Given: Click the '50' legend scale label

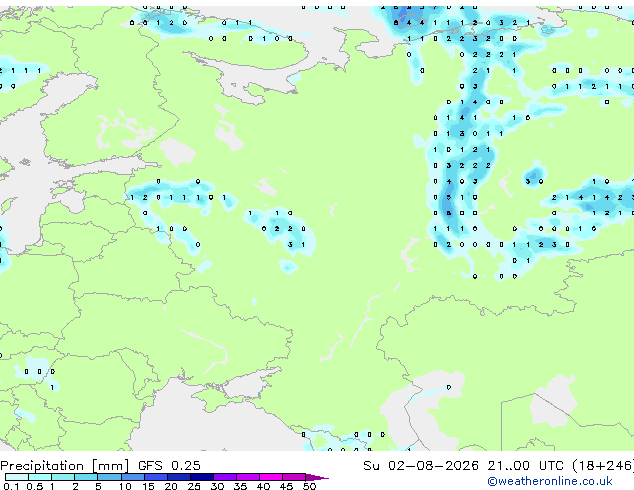Looking at the screenshot, I should (309, 486).
